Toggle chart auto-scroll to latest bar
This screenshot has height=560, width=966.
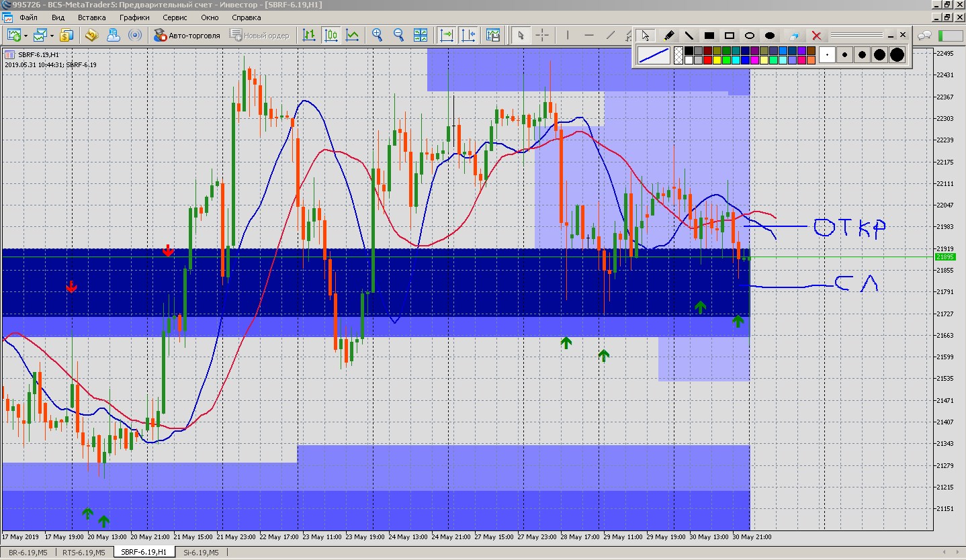[x=446, y=35]
